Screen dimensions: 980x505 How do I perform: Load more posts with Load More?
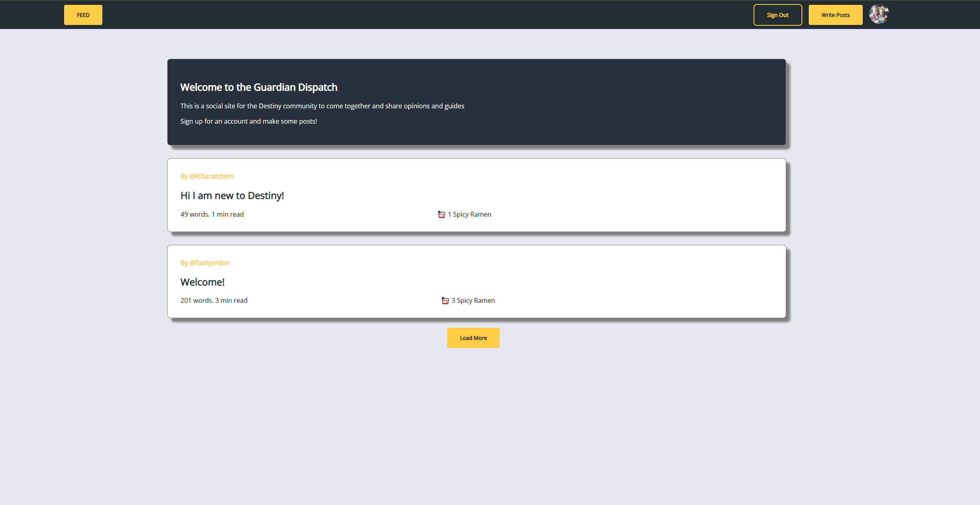click(473, 338)
